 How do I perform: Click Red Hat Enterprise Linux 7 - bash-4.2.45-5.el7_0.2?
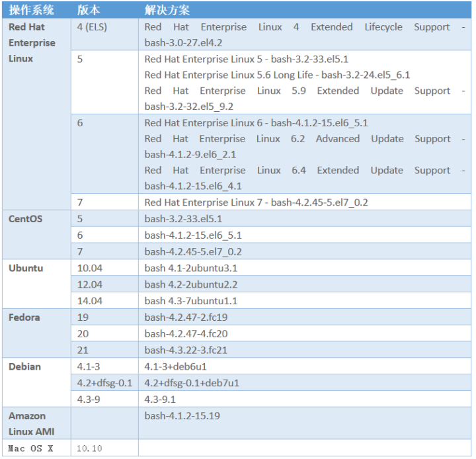pyautogui.click(x=257, y=202)
